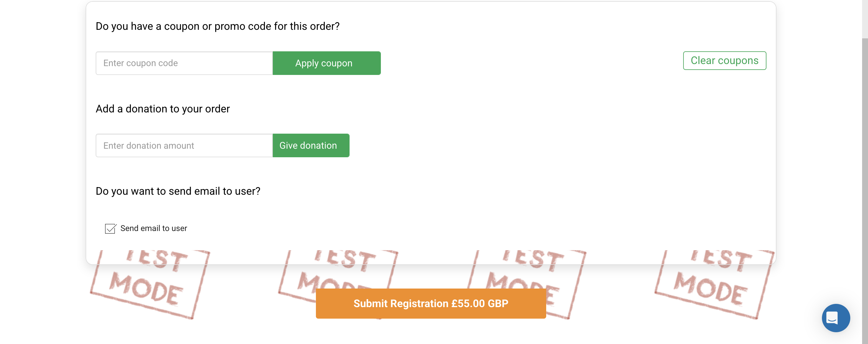This screenshot has width=868, height=344.
Task: Submit Registration for £55.00 GBP
Action: (x=430, y=303)
